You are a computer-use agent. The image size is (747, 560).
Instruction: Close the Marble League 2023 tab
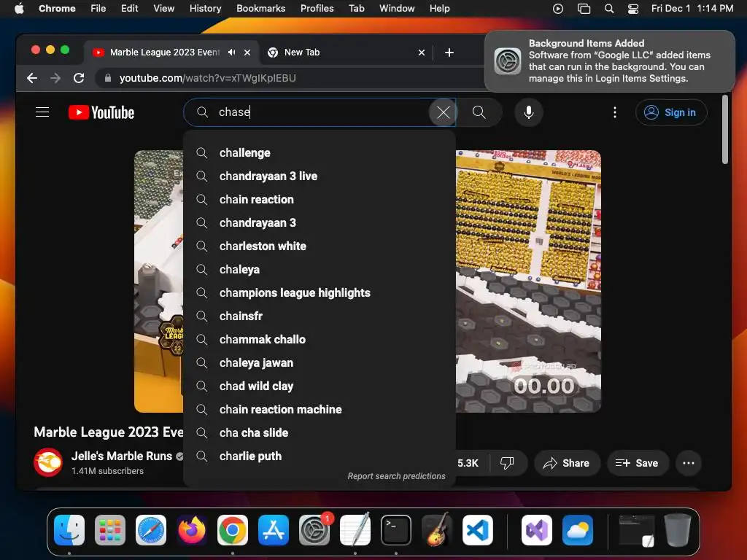(x=247, y=52)
